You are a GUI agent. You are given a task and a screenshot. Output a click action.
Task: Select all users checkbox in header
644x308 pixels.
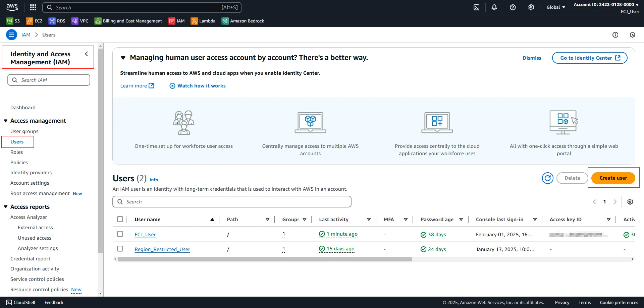(x=120, y=219)
